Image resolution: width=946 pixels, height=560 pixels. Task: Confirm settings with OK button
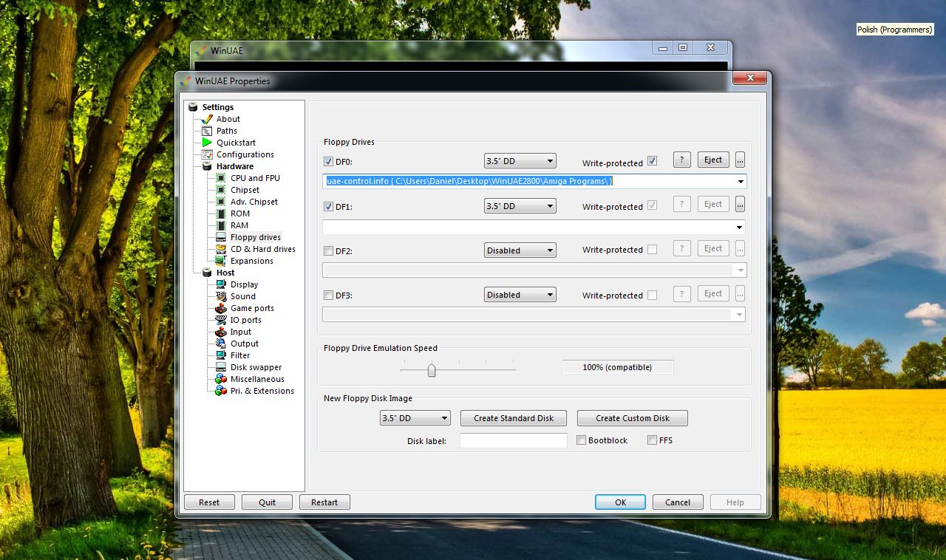[620, 502]
